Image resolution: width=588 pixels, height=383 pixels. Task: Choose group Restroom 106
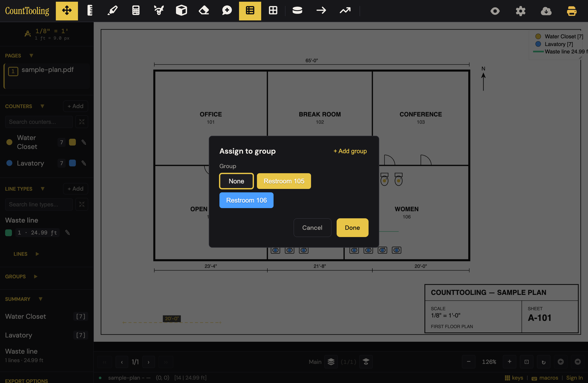[x=246, y=200]
